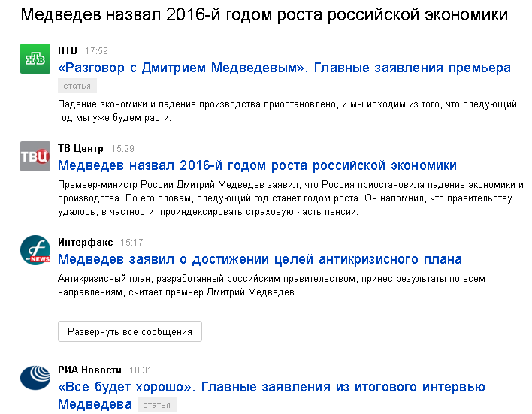Click the NTV snippet starting Падение экономики
Screen dimensions: 532x414
[x=287, y=111]
